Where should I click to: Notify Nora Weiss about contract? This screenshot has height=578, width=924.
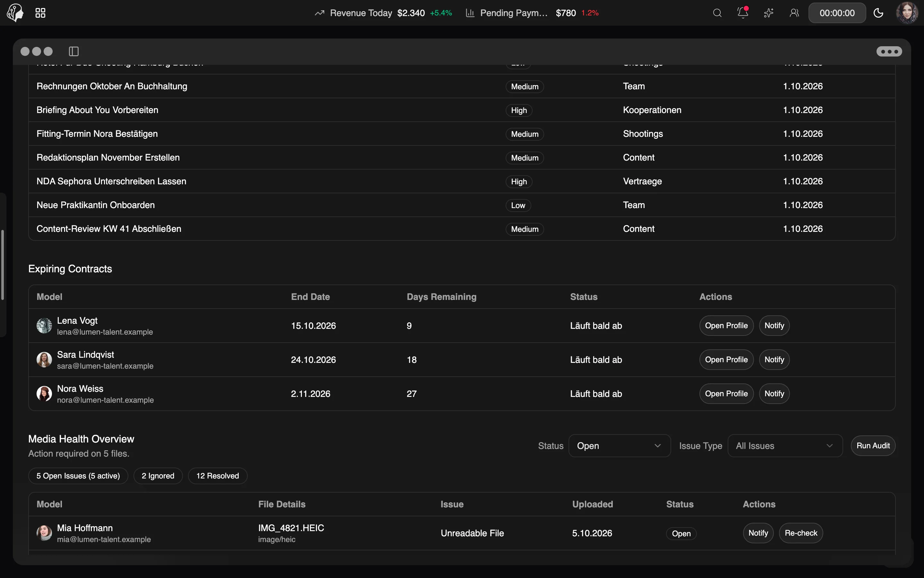tap(774, 394)
